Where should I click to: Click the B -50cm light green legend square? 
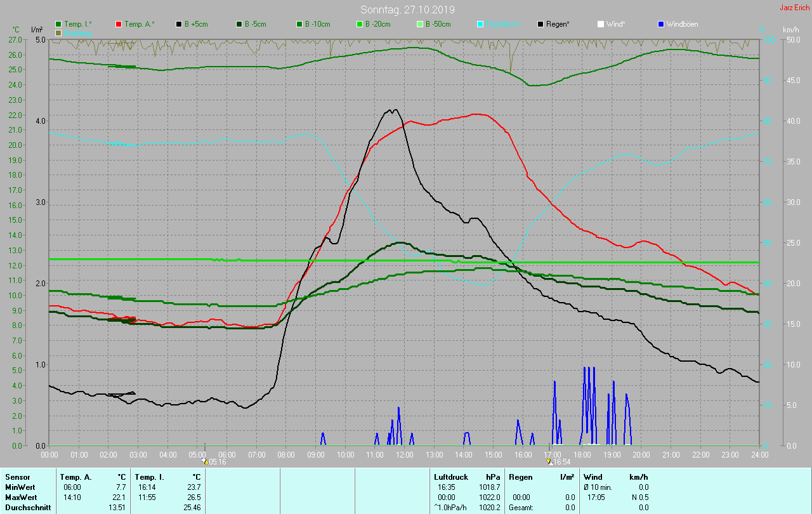click(420, 24)
